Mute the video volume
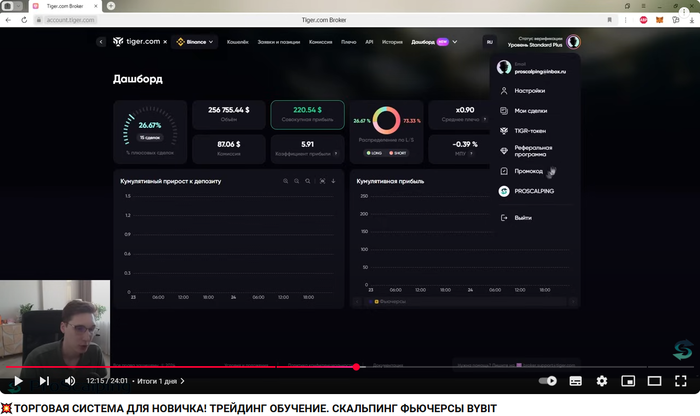This screenshot has width=700, height=416. [70, 381]
